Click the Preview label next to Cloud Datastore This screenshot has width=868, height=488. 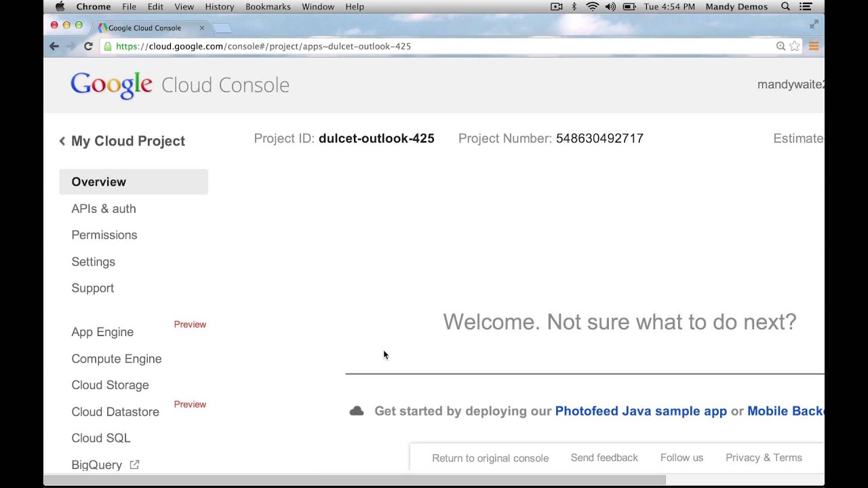coord(190,404)
